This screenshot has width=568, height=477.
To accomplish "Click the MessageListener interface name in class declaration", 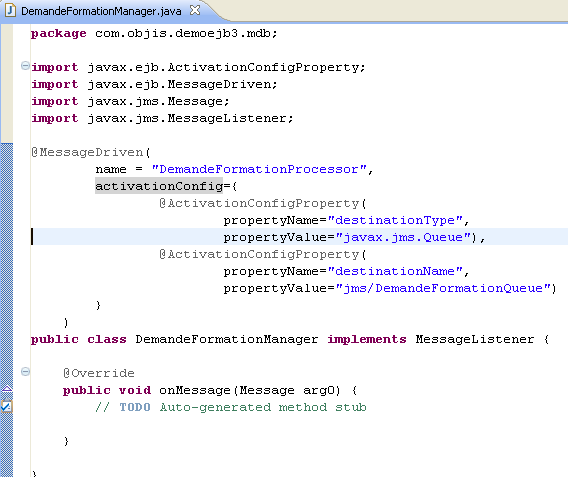I will pos(475,339).
